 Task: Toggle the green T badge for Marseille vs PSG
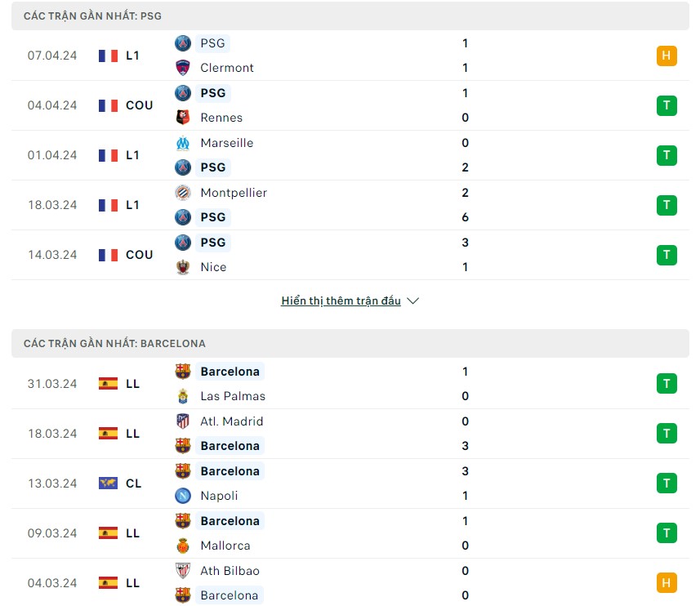coord(667,155)
